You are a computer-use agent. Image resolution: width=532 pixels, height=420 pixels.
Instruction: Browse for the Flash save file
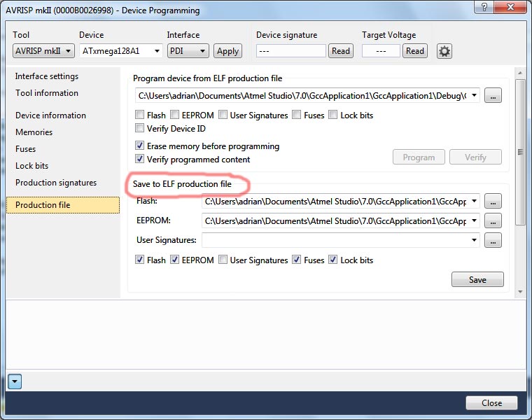pyautogui.click(x=493, y=201)
